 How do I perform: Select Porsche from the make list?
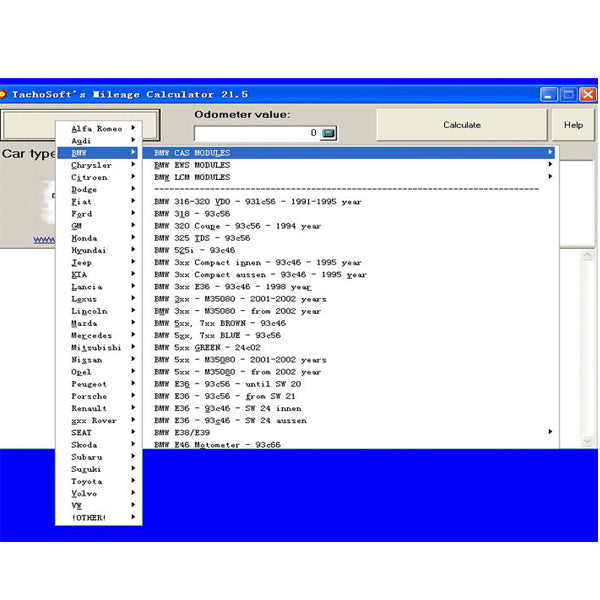[89, 396]
